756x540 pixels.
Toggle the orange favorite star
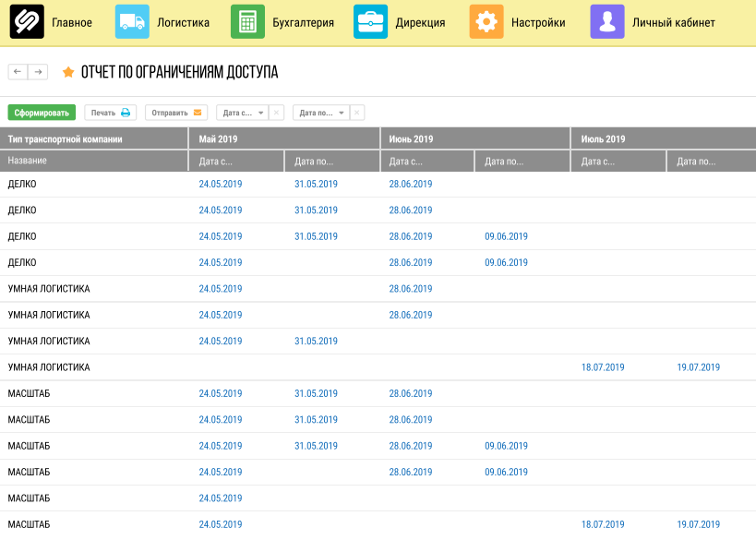tap(68, 72)
